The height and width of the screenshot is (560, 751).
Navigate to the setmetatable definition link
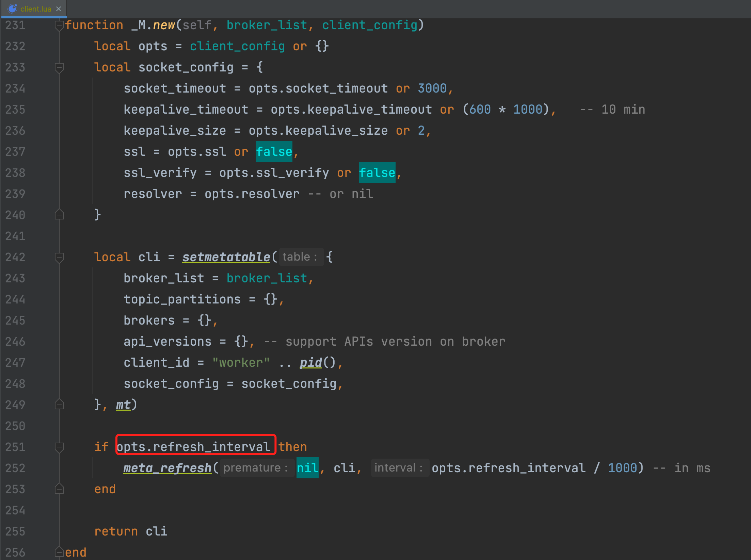[x=225, y=257]
